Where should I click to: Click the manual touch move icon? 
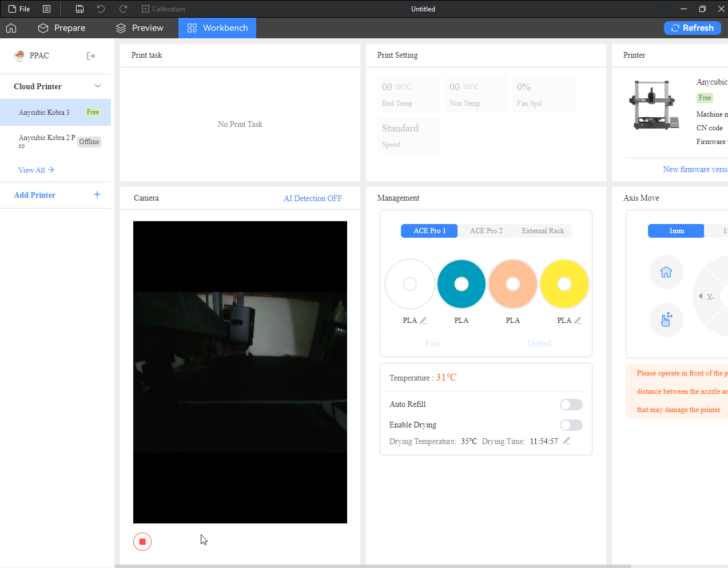tap(666, 319)
